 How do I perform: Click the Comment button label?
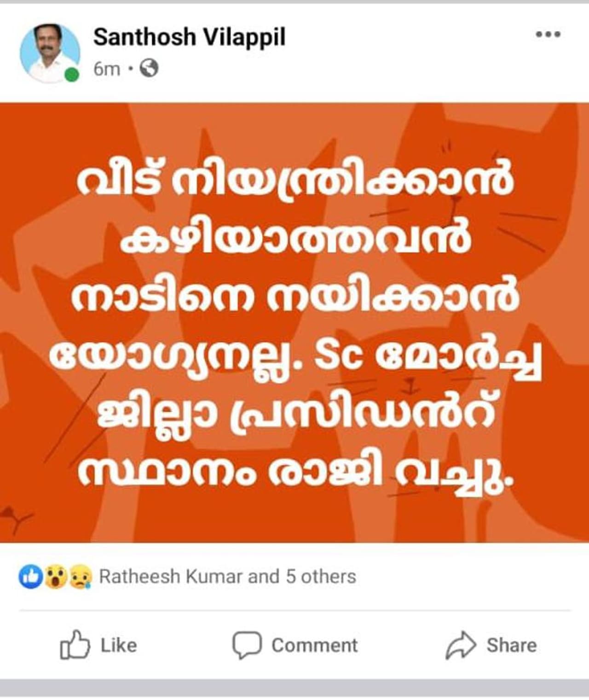point(314,645)
